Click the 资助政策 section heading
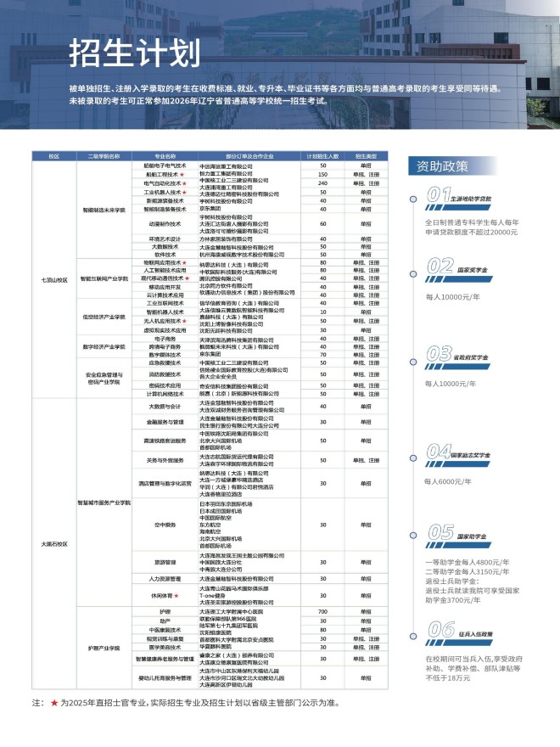Image resolution: width=560 pixels, height=747 pixels. [439, 166]
